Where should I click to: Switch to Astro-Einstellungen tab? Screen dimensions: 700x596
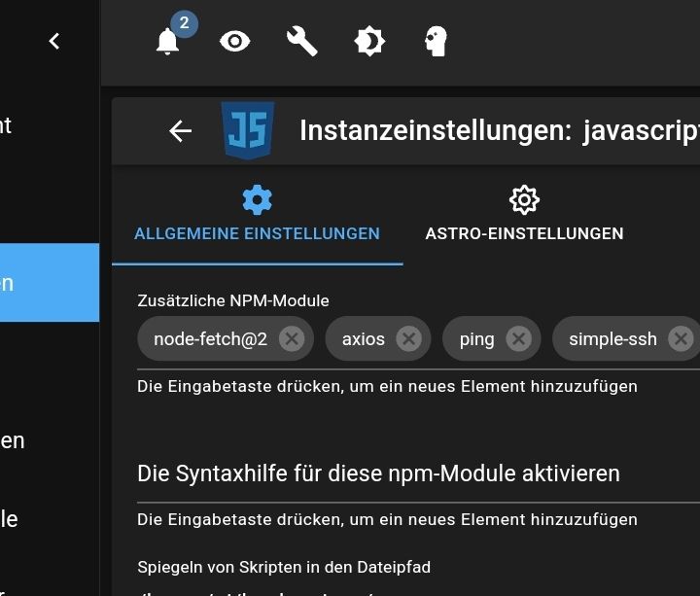click(524, 216)
